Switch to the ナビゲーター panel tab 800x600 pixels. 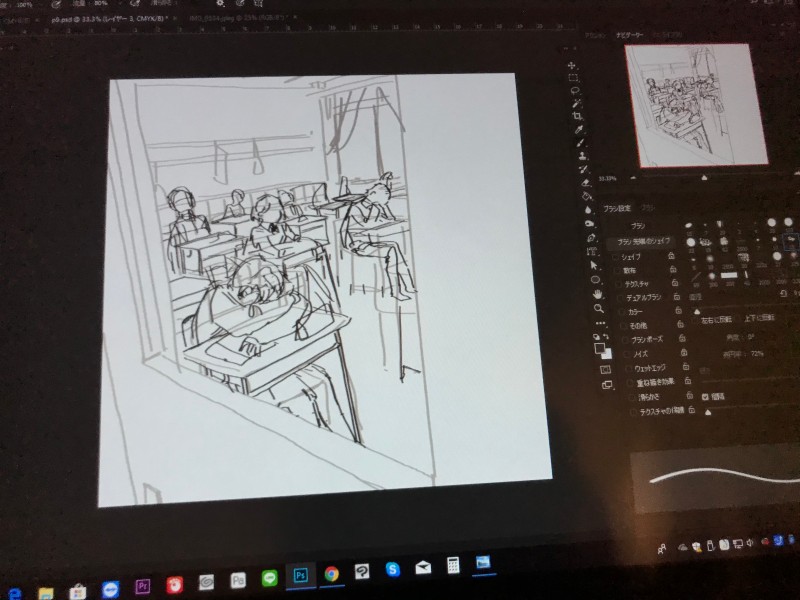629,35
